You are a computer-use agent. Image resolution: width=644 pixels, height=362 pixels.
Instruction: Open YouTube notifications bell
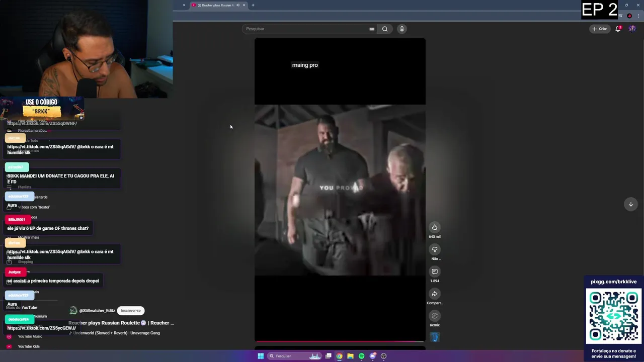click(x=618, y=29)
